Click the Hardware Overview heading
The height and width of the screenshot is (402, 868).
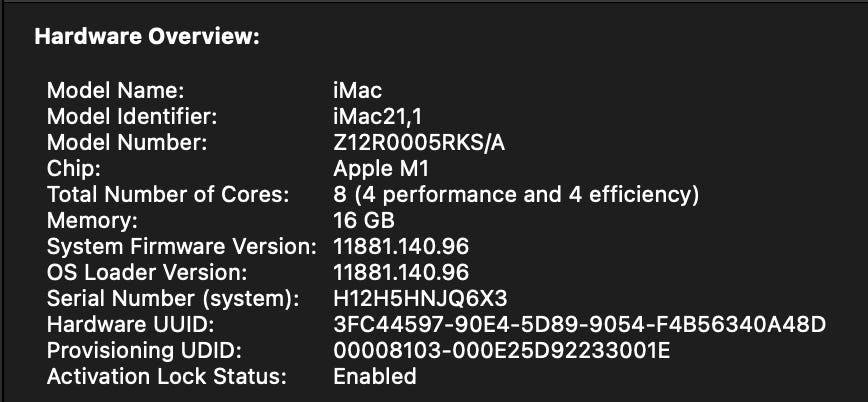point(147,37)
